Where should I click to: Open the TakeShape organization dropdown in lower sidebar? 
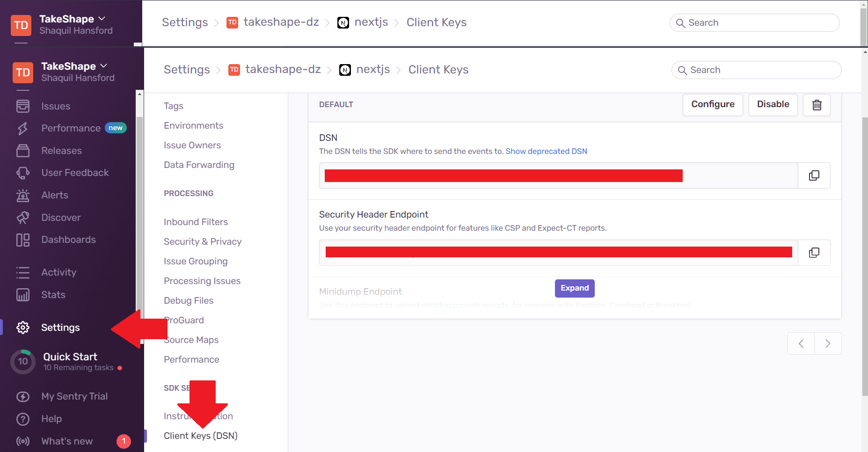coord(74,66)
